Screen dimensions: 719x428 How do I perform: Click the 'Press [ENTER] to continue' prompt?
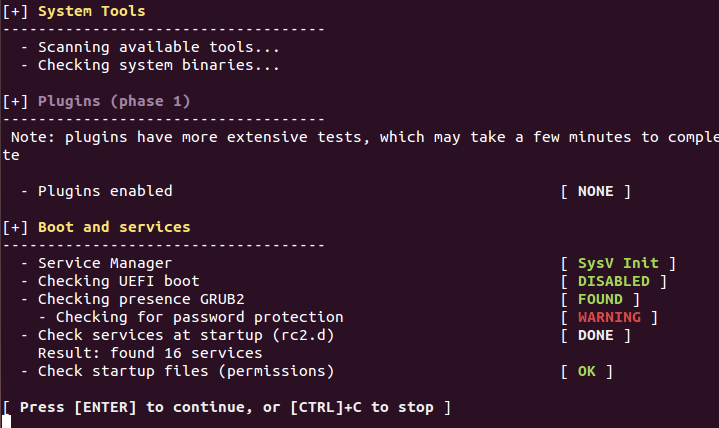(225, 407)
